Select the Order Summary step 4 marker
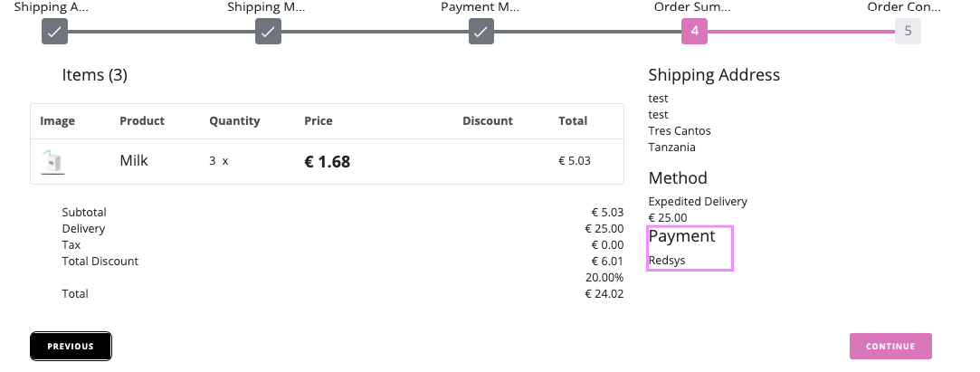 point(694,32)
